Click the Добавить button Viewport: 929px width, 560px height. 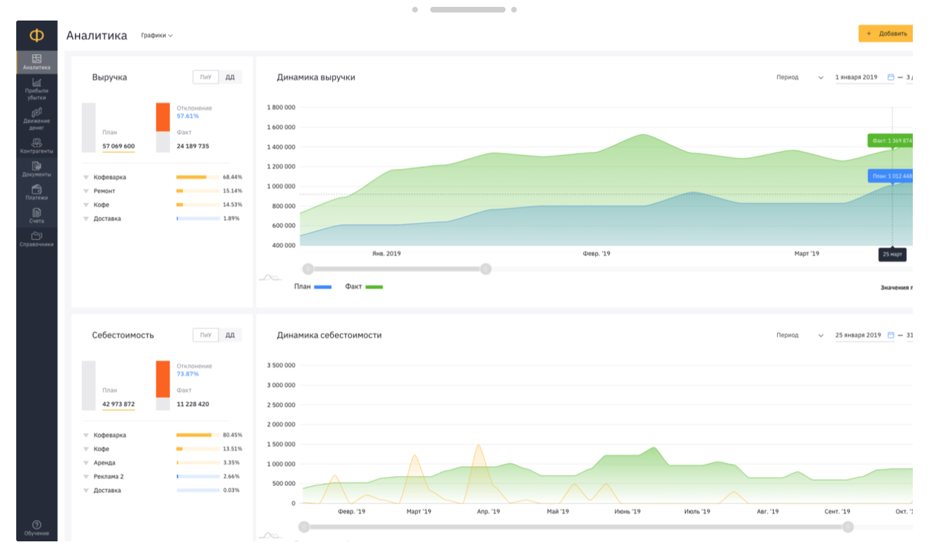click(x=886, y=34)
